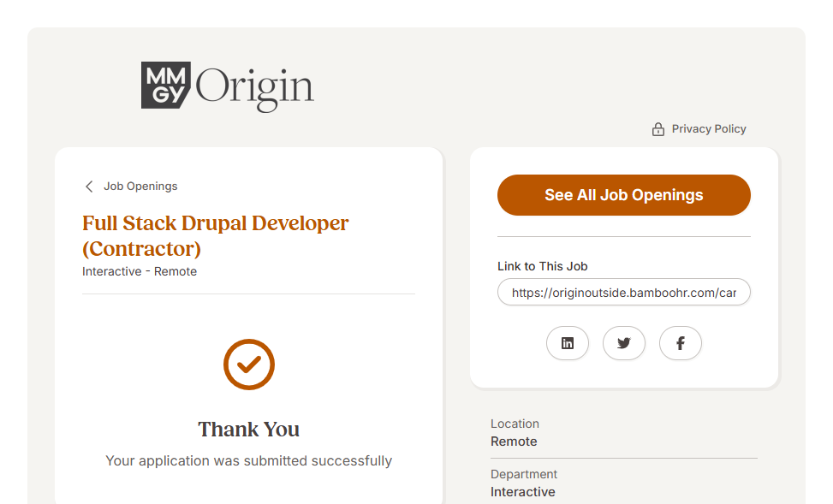Click the application submitted successfully message
The image size is (833, 504).
(249, 461)
